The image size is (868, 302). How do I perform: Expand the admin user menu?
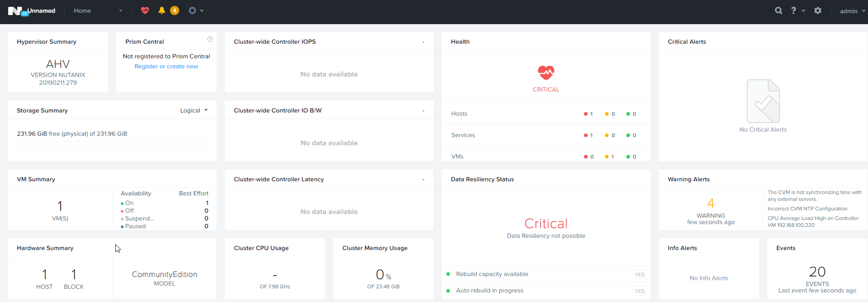click(852, 11)
